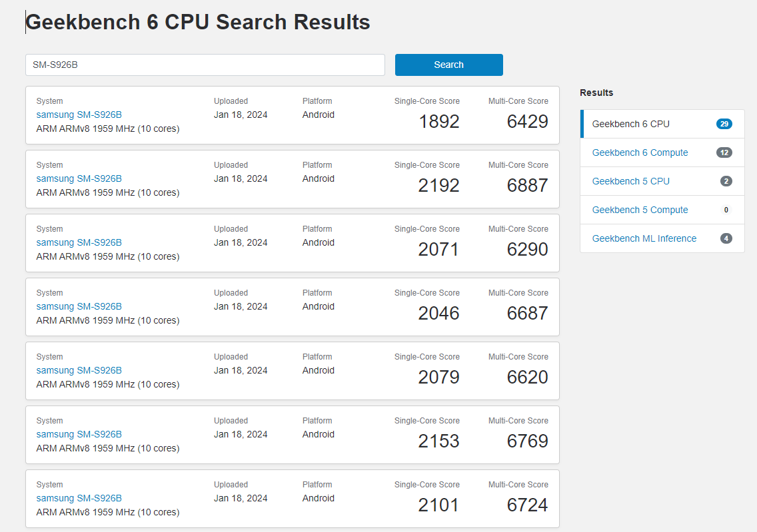Open samsung SM-S926B result scoring 2071
757x532 pixels.
pos(79,242)
